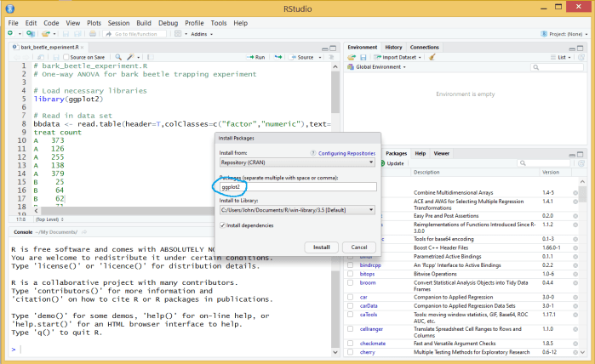The height and width of the screenshot is (364, 595).
Task: Open the Install to Library dropdown
Action: 297,210
